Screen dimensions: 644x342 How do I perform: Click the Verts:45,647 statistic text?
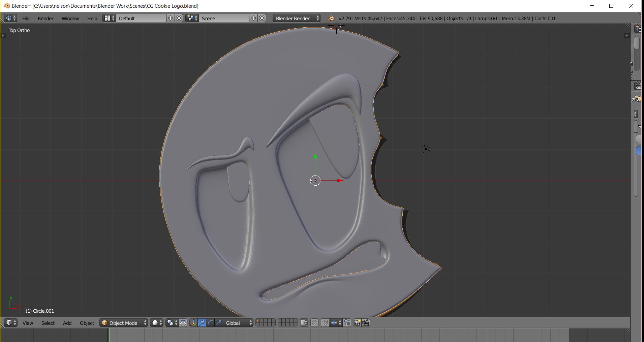[369, 19]
